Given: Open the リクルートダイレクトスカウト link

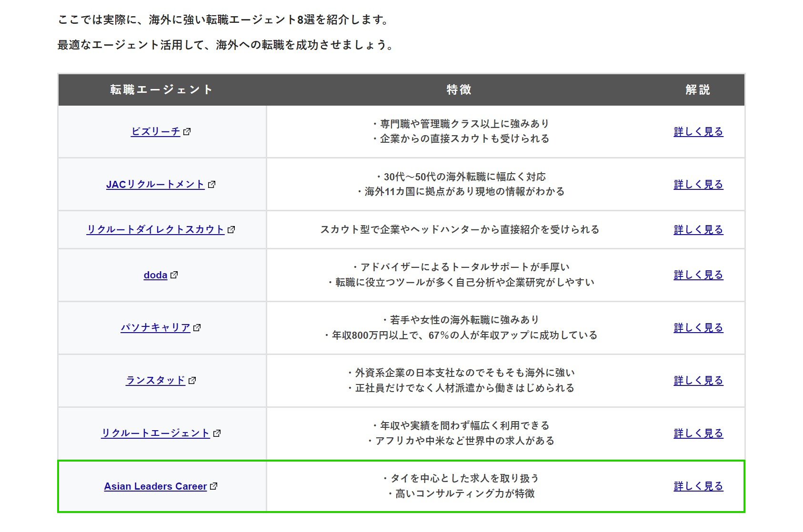Looking at the screenshot, I should pos(155,229).
